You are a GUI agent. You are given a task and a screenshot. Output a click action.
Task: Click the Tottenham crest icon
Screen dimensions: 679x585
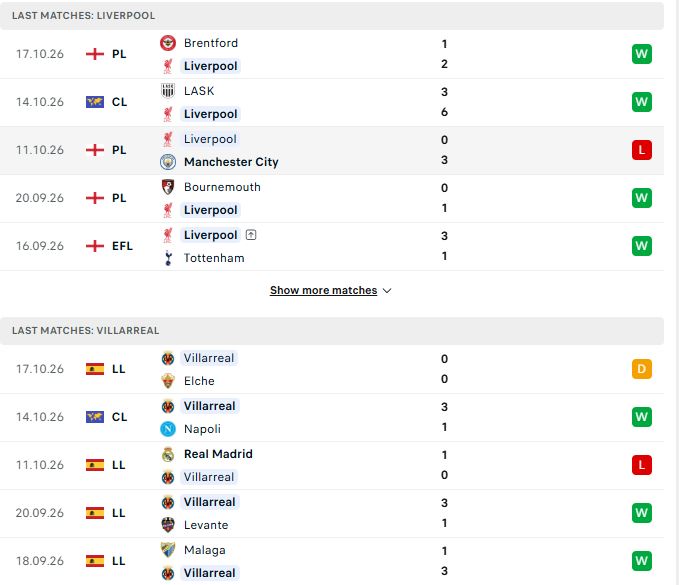(168, 258)
